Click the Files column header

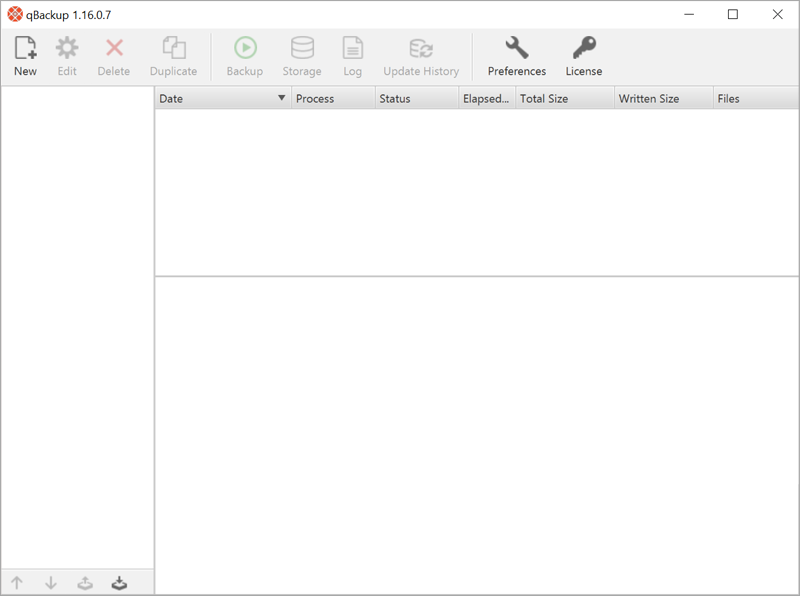[x=756, y=98]
